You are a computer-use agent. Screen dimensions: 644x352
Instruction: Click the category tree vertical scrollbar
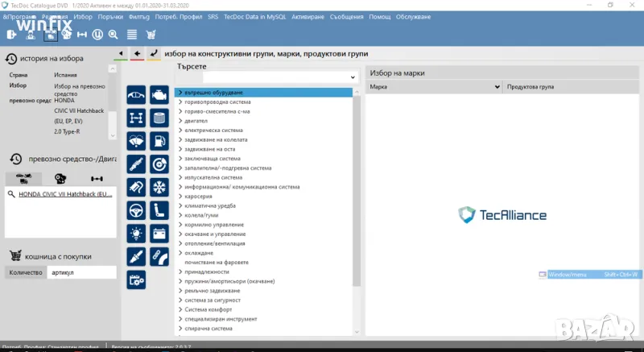(x=357, y=191)
